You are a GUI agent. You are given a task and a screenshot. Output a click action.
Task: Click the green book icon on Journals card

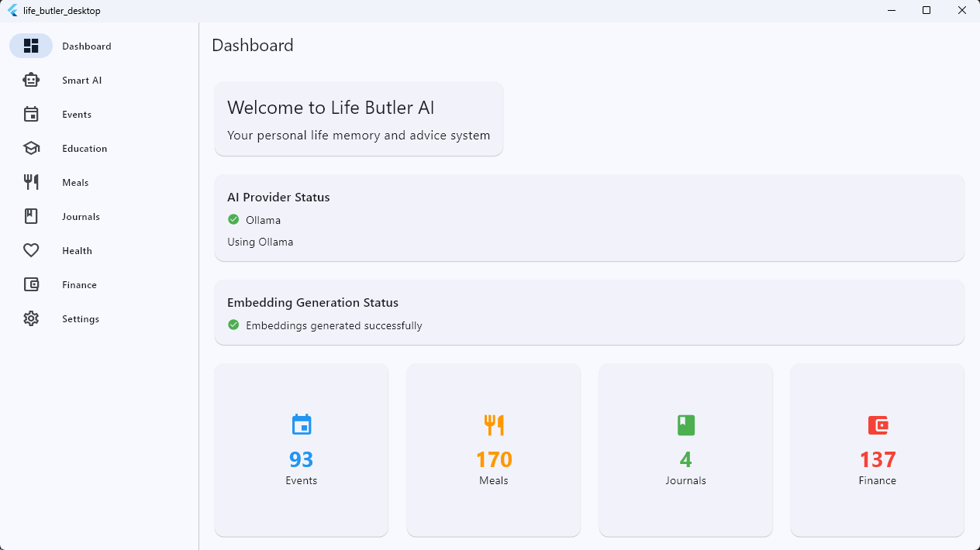tap(686, 425)
